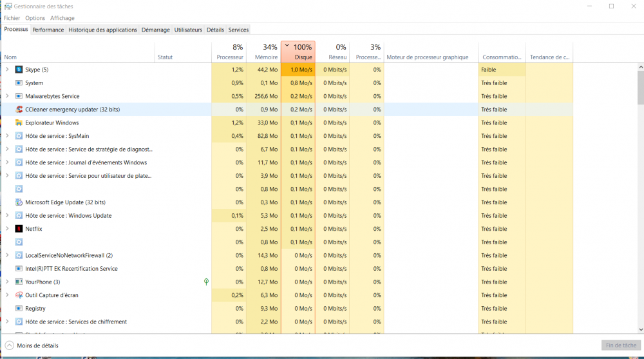Expand the YourPhone (3) group
The height and width of the screenshot is (359, 644).
pos(7,282)
